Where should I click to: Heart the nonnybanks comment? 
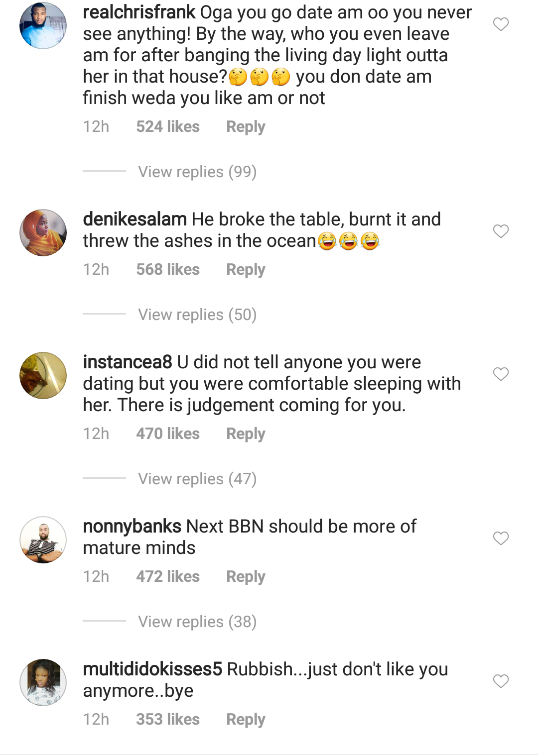[501, 538]
